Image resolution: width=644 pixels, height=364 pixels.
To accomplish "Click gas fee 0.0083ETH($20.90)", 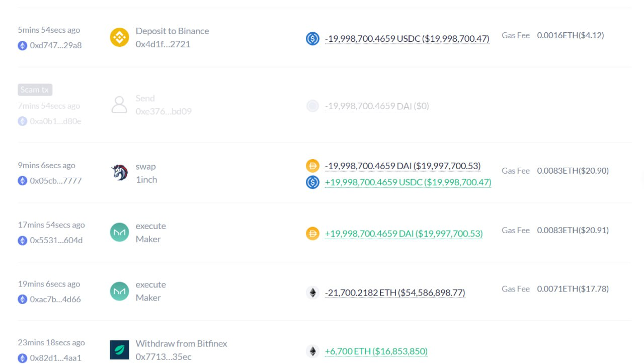I will point(573,171).
